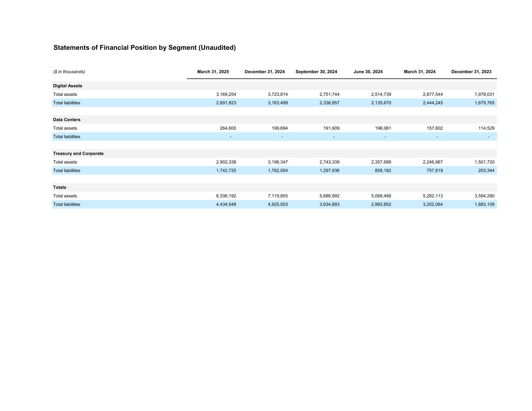This screenshot has width=532, height=411.
Task: Click the September 30, 2024 column header
Action: (316, 72)
